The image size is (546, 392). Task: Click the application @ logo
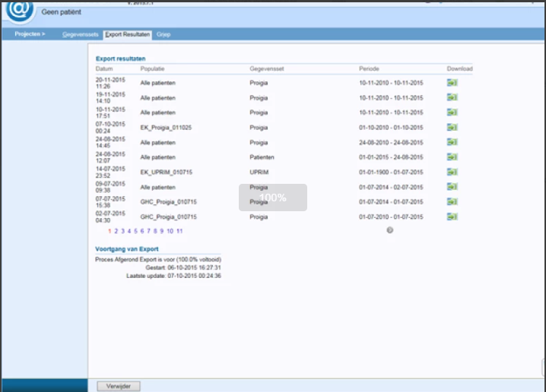coord(20,11)
